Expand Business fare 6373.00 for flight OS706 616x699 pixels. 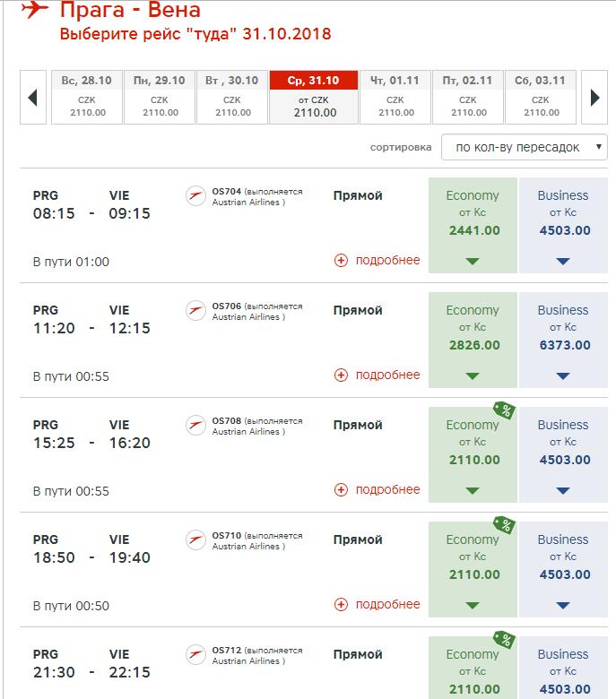coord(563,340)
